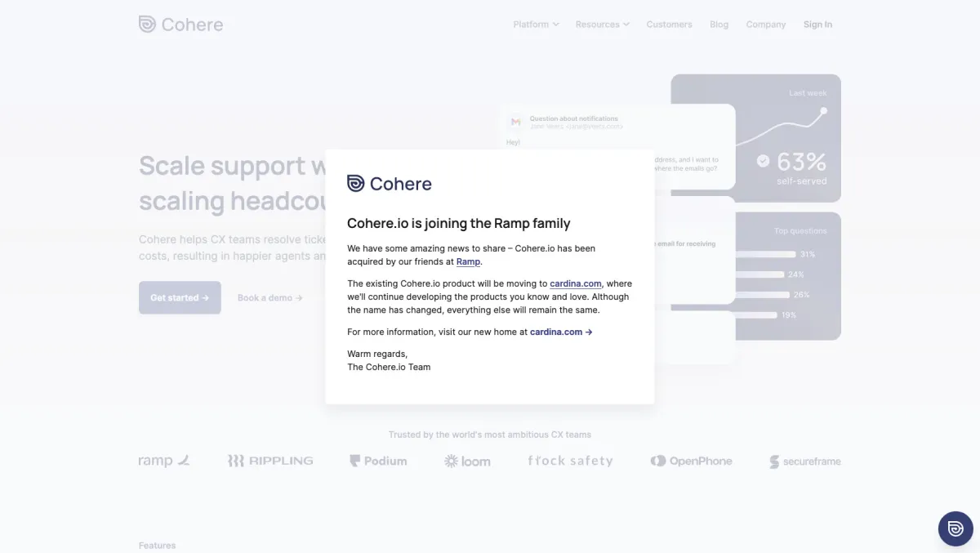Viewport: 980px width, 553px height.
Task: Click the ramp logo in trusted companies
Action: tap(164, 461)
